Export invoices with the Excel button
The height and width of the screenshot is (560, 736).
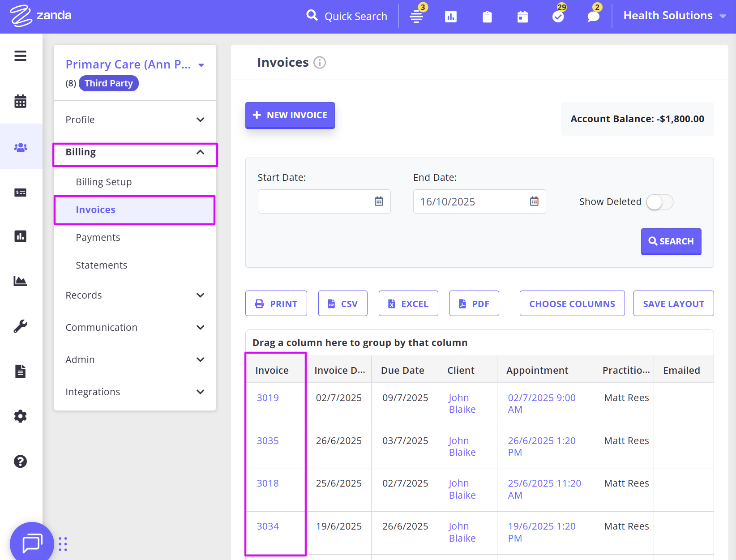[x=408, y=304]
